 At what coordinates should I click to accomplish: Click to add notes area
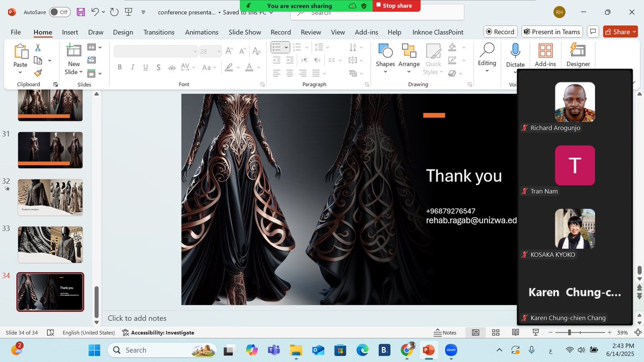[x=137, y=318]
